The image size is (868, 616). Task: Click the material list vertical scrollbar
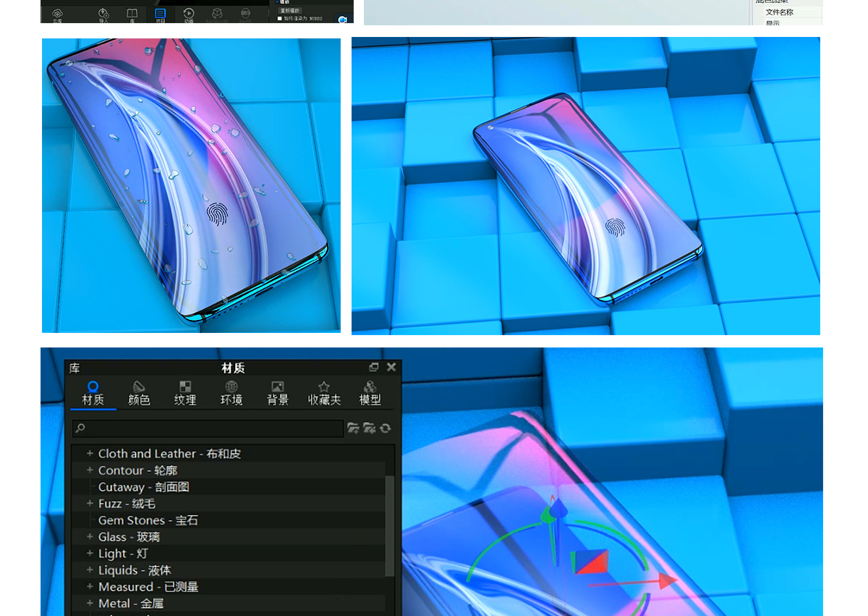[390, 525]
